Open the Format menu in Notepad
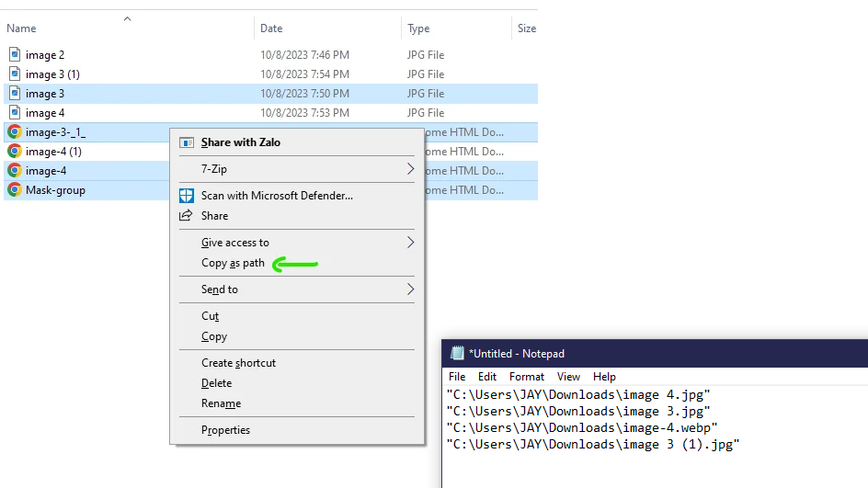This screenshot has height=488, width=868. 527,376
